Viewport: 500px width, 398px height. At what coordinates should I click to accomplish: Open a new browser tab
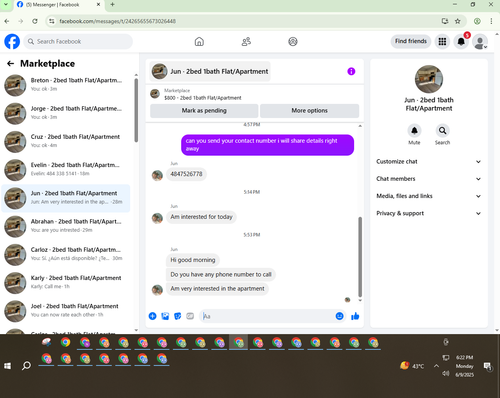coord(112,5)
